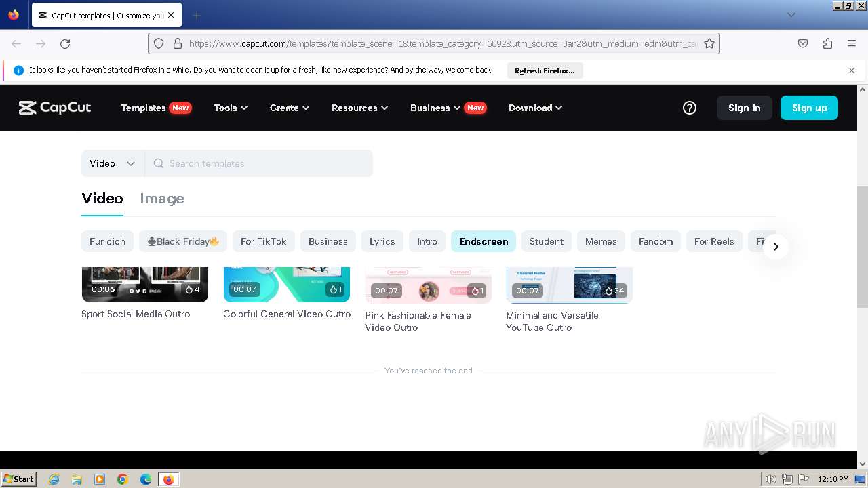Click Firefox reload page icon
This screenshot has width=868, height=488.
pyautogui.click(x=65, y=43)
